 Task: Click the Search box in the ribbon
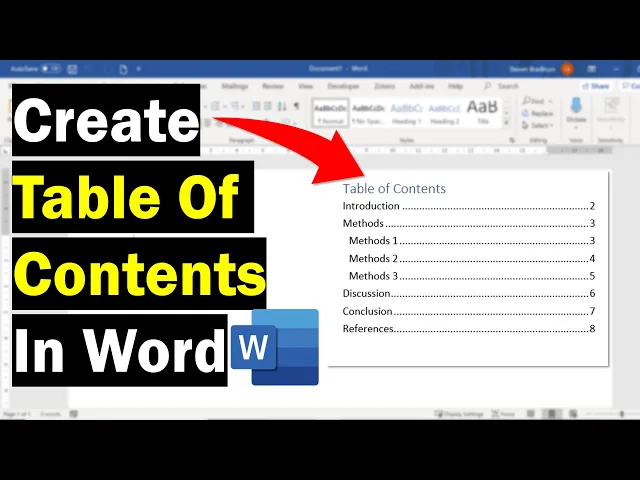[x=502, y=86]
